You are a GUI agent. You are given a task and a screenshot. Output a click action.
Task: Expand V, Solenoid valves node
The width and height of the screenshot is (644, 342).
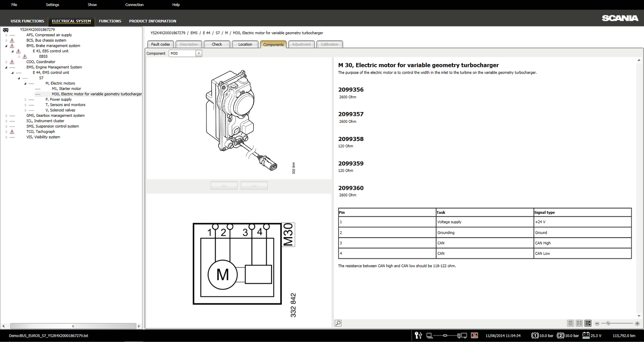[x=25, y=110]
